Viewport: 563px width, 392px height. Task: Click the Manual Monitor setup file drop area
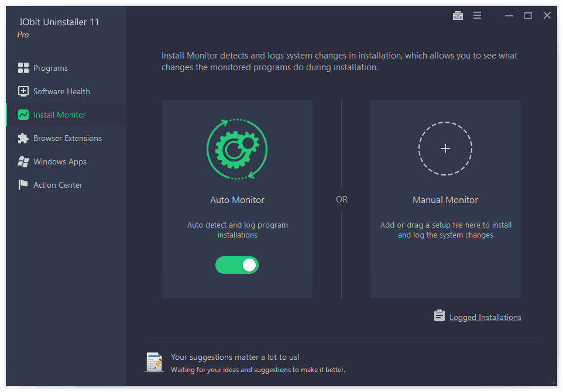coord(445,199)
